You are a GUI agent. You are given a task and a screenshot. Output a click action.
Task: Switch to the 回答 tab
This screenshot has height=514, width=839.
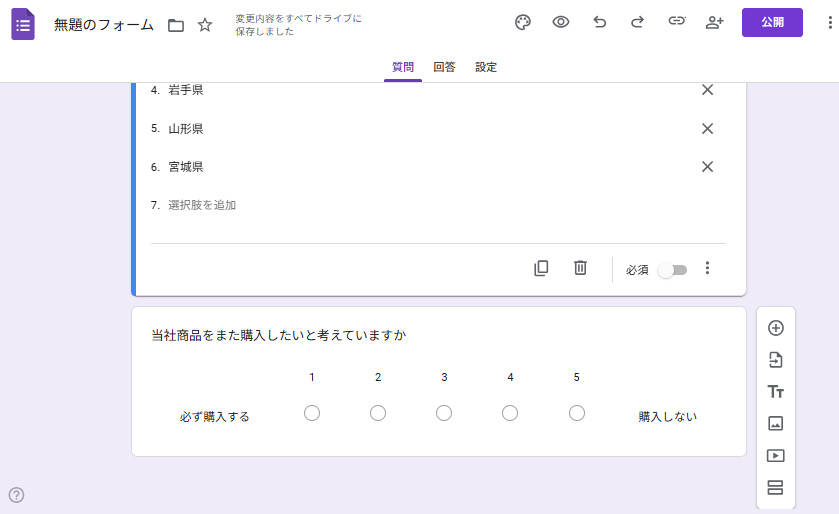point(444,67)
